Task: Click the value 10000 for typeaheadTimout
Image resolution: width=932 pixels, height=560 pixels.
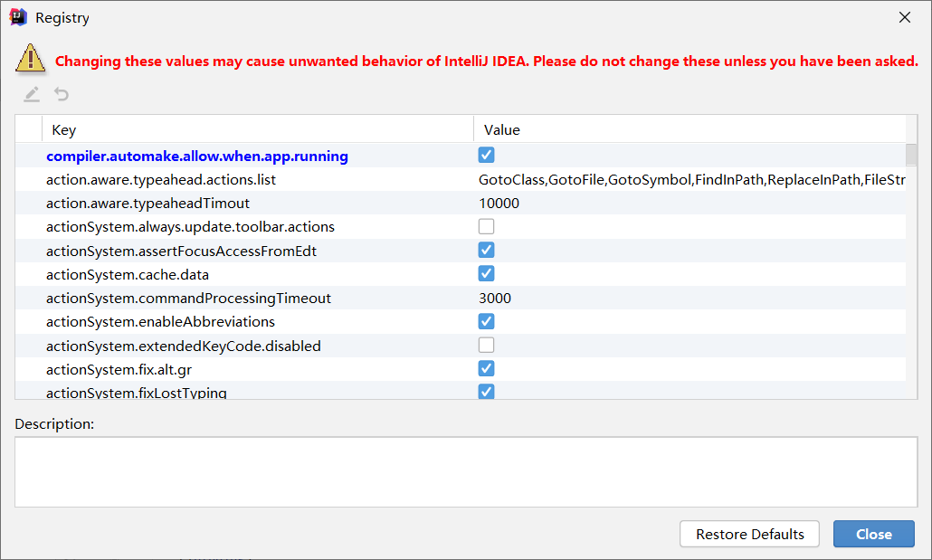Action: 499,204
